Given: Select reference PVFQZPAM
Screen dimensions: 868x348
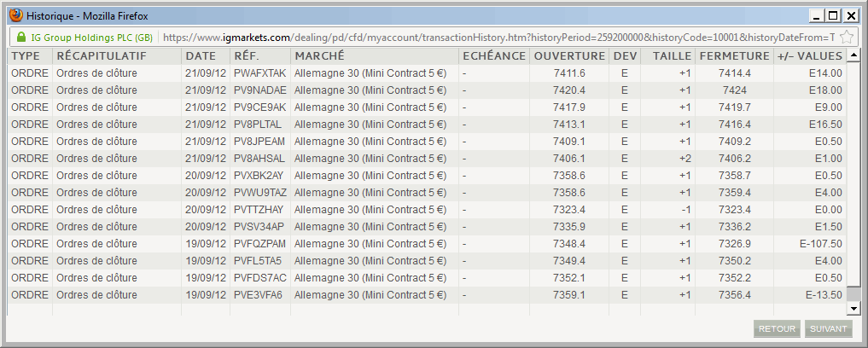Looking at the screenshot, I should [260, 244].
